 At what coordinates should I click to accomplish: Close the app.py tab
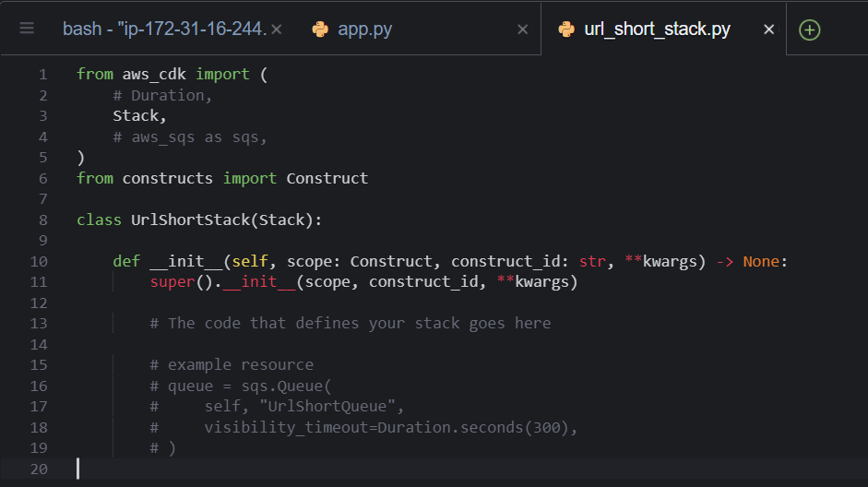pyautogui.click(x=522, y=30)
